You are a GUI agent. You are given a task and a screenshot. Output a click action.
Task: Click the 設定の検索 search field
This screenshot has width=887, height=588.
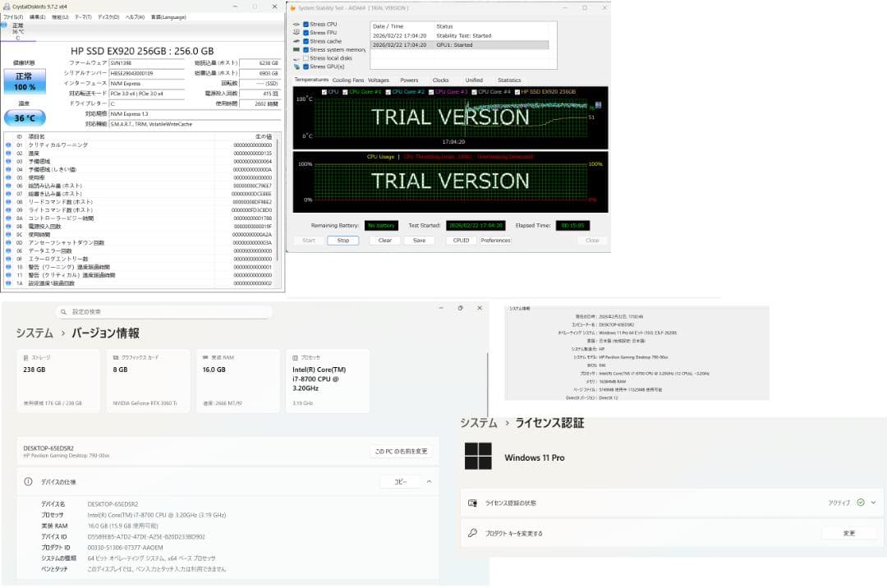(x=164, y=311)
